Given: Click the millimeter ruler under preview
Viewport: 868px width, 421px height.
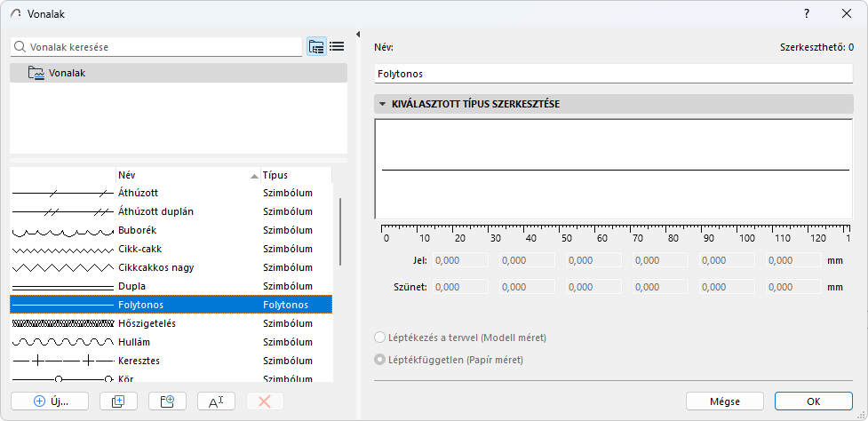Looking at the screenshot, I should tap(616, 233).
